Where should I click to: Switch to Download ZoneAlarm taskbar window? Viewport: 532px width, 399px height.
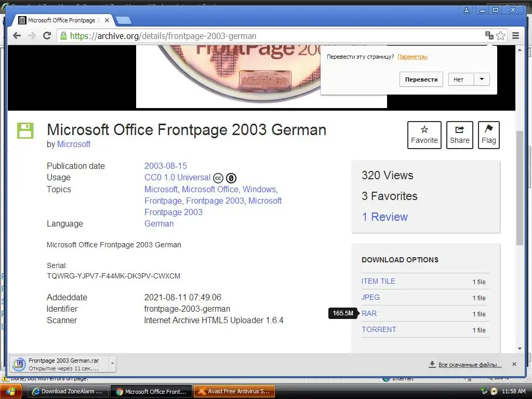[x=67, y=392]
